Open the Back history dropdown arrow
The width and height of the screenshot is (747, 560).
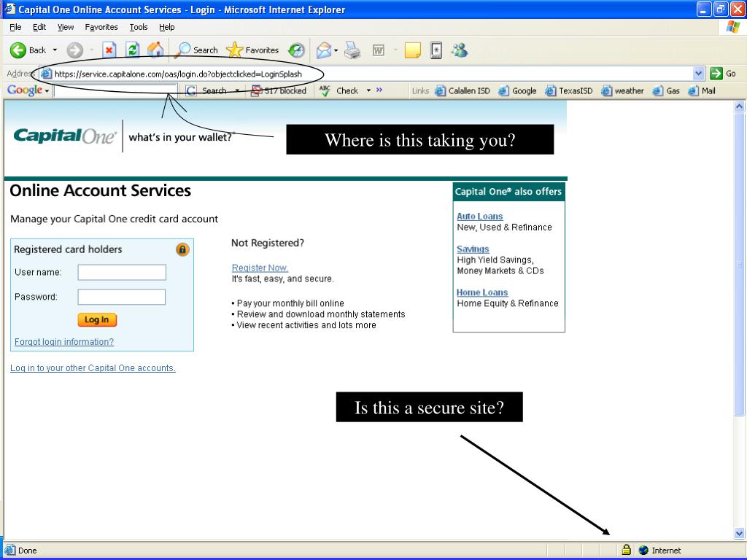(x=55, y=50)
